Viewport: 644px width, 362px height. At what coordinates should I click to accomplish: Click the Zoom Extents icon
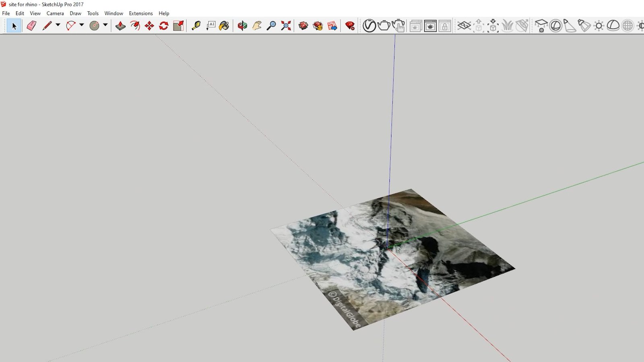tap(286, 26)
